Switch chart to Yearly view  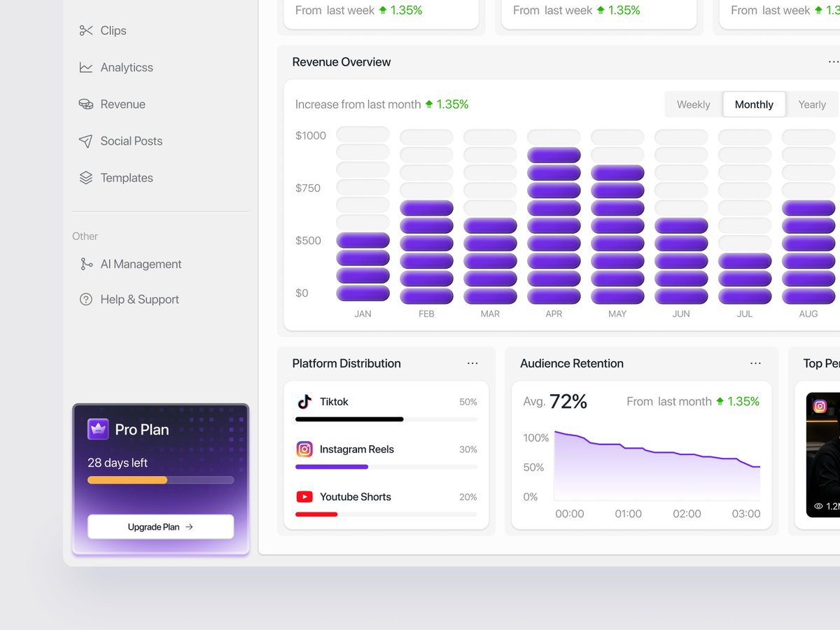[x=812, y=104]
